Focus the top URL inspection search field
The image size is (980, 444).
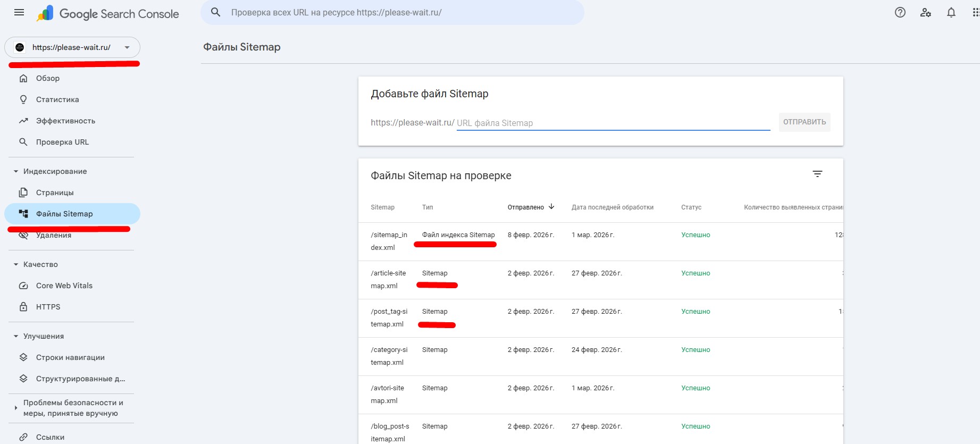392,12
